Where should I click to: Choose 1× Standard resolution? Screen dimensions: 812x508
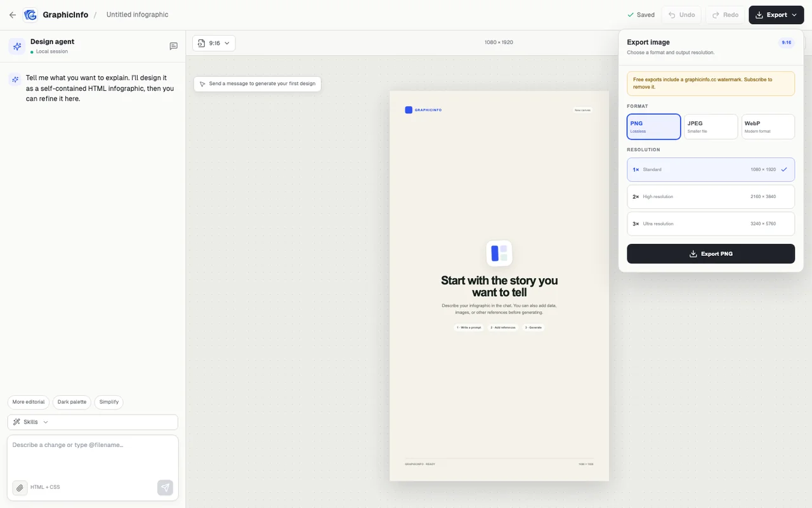710,170
